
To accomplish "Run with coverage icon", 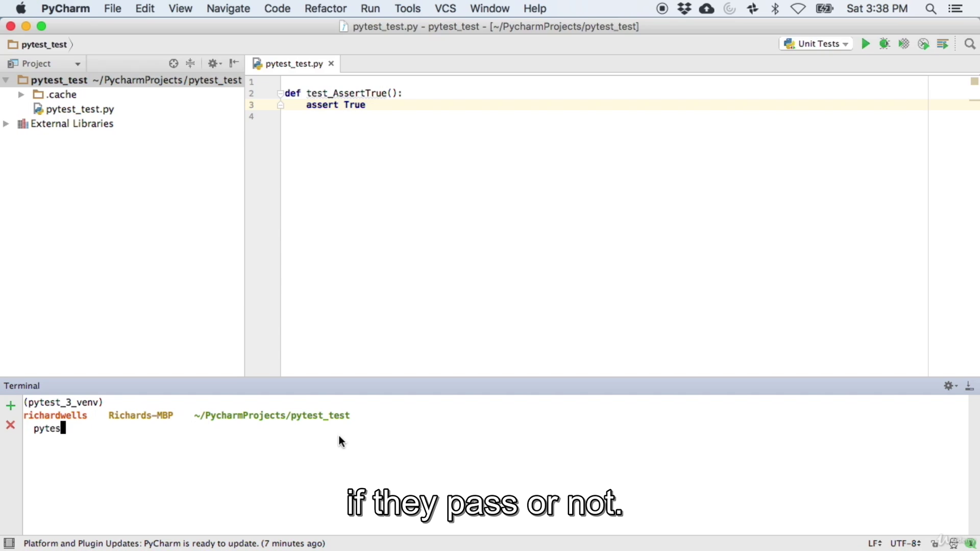I will (904, 44).
